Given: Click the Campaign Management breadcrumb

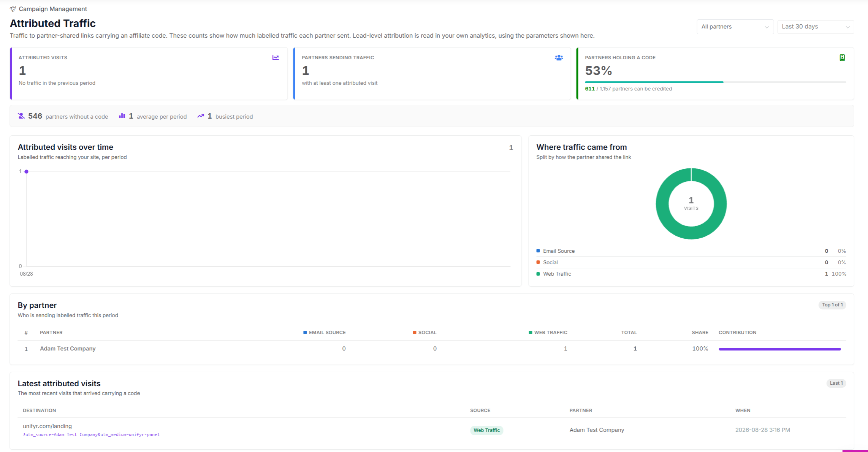Looking at the screenshot, I should [53, 9].
